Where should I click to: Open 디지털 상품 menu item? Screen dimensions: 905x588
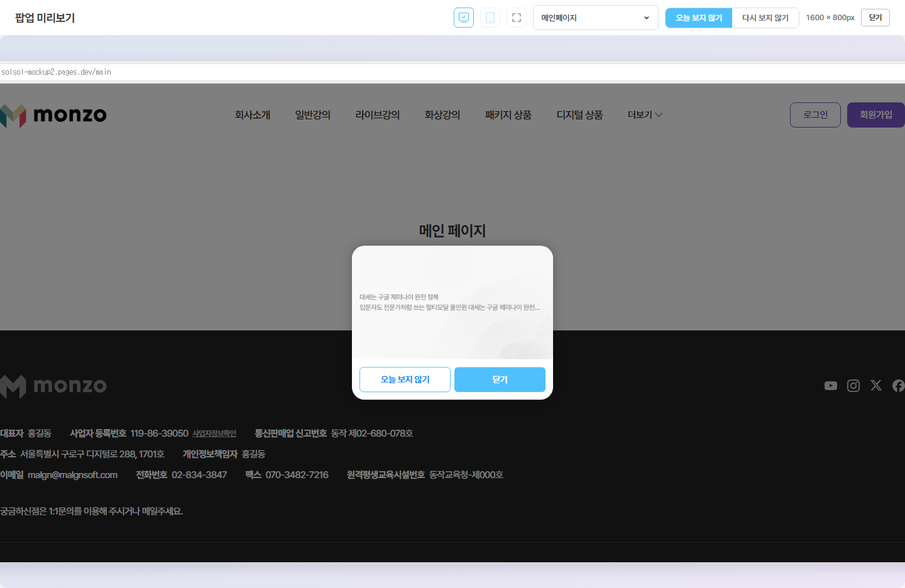[x=579, y=115]
